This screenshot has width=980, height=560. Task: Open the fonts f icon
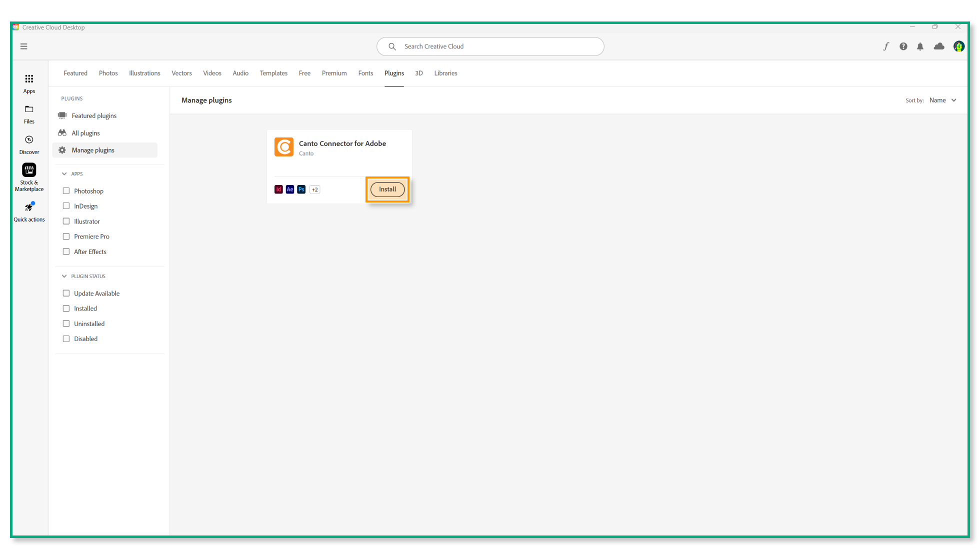pyautogui.click(x=886, y=46)
